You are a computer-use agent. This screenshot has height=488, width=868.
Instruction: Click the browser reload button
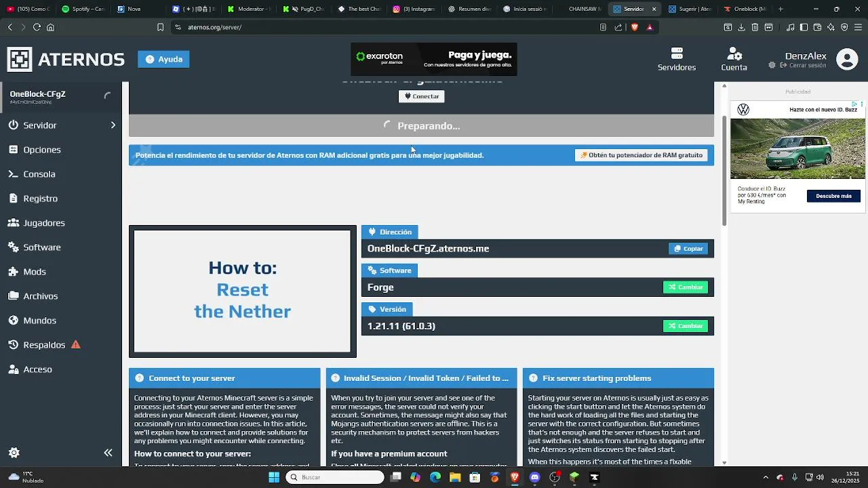point(37,27)
